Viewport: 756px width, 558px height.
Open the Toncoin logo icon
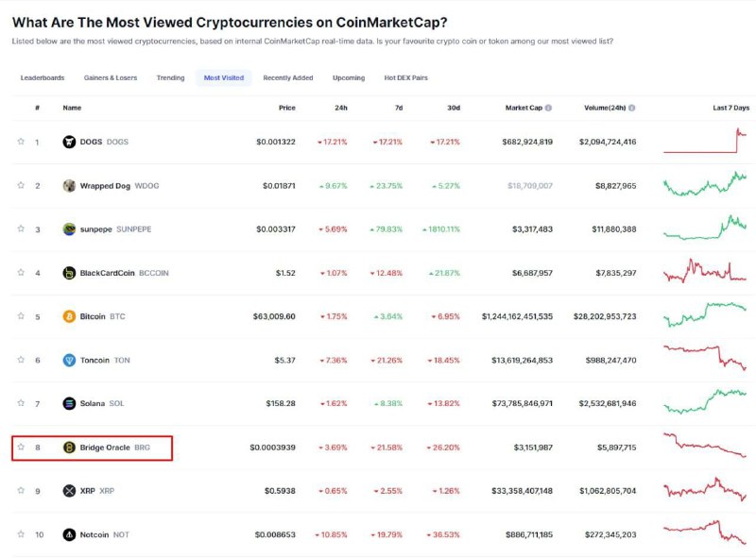click(69, 360)
